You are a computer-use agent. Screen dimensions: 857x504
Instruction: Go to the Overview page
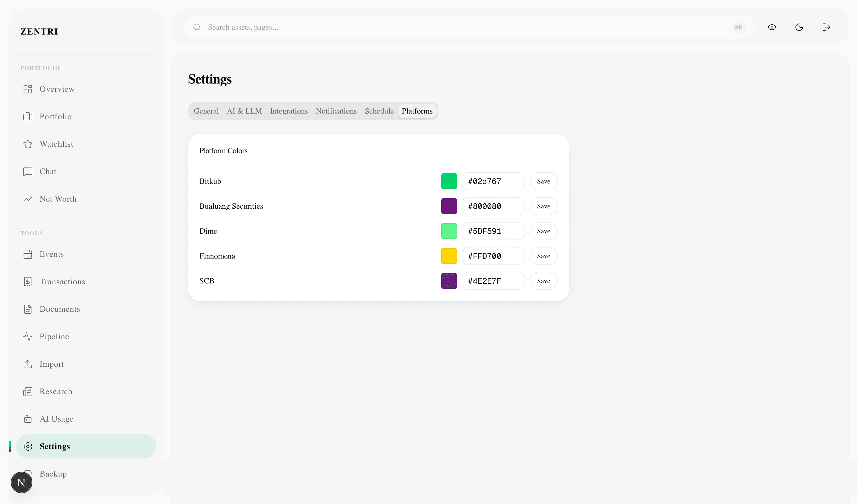(x=86, y=89)
